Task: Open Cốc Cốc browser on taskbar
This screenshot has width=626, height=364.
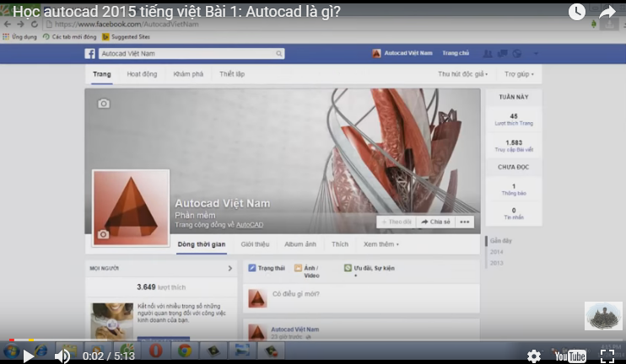Action: tap(127, 349)
